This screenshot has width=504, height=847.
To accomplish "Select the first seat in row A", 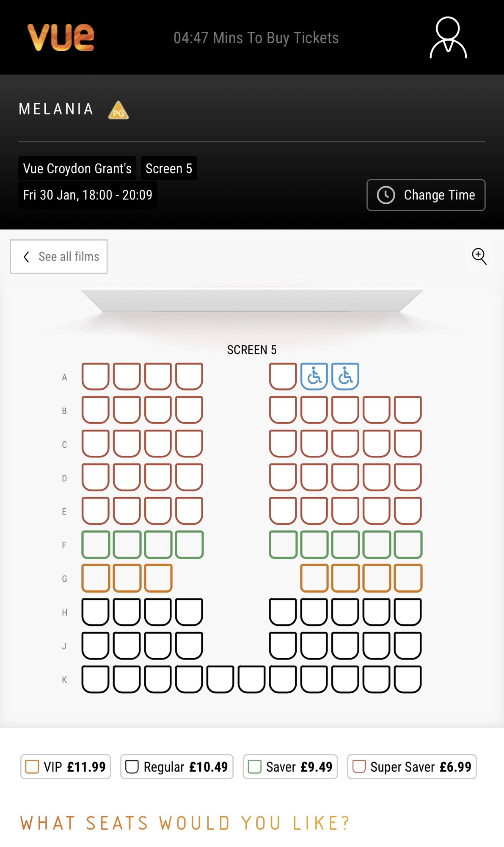I will click(96, 376).
